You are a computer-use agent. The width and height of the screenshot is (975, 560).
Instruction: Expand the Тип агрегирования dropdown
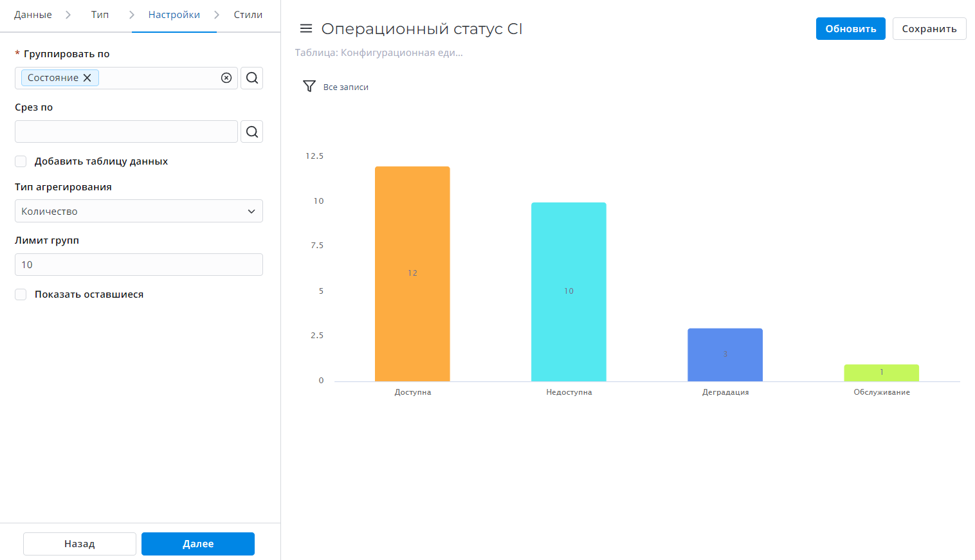[138, 211]
